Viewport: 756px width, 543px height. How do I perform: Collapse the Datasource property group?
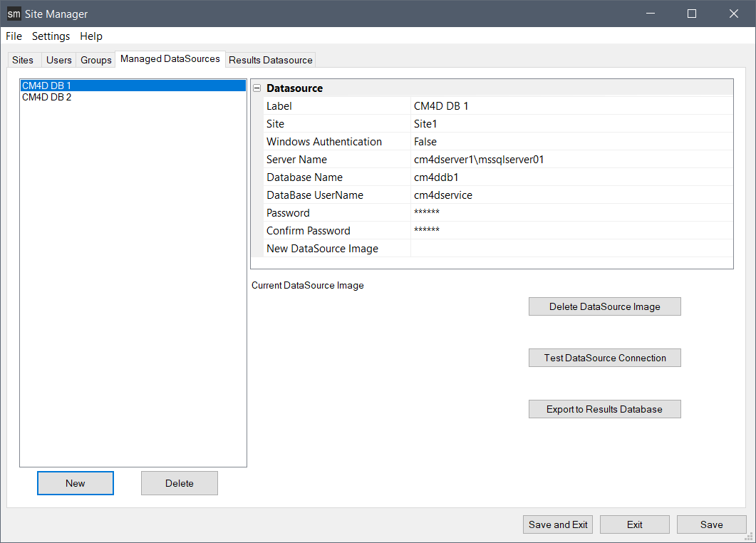point(257,88)
